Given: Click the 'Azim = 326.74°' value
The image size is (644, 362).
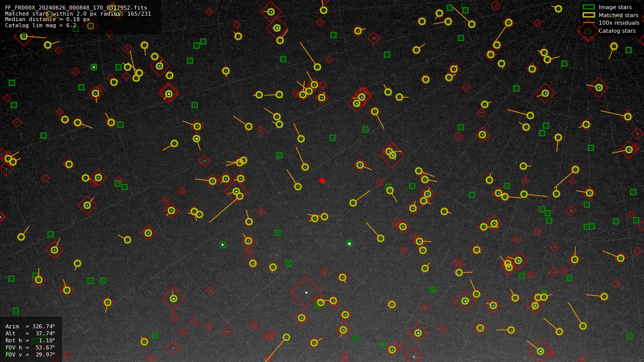Looking at the screenshot, I should click(30, 326).
